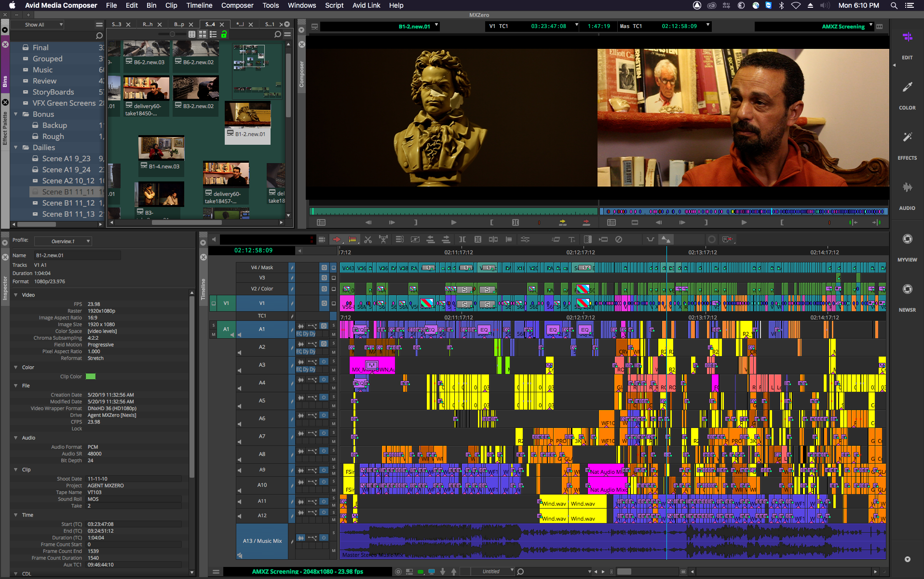
Task: Click the yellow Splice-In arrow under the source monitor
Action: [562, 222]
